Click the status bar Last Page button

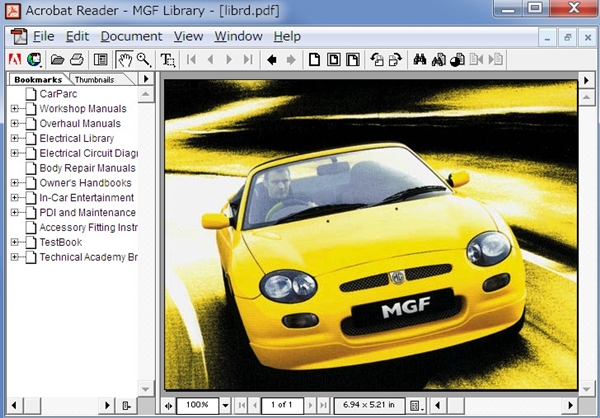click(x=323, y=405)
